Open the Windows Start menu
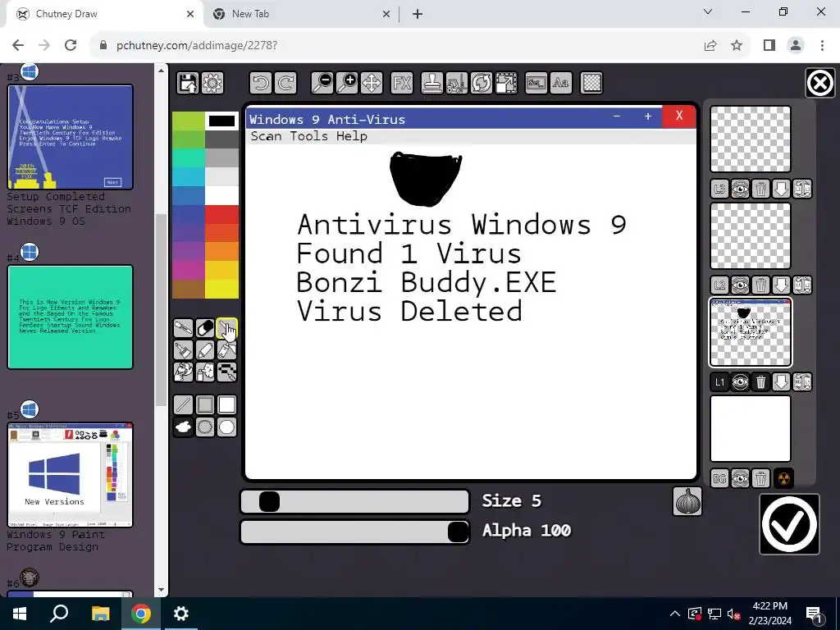840x630 pixels. click(x=20, y=614)
